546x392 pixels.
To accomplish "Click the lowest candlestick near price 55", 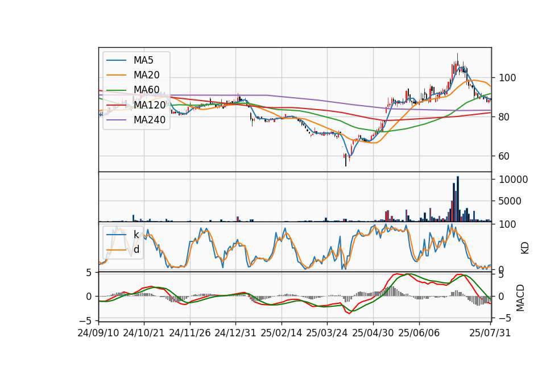I will pos(346,159).
